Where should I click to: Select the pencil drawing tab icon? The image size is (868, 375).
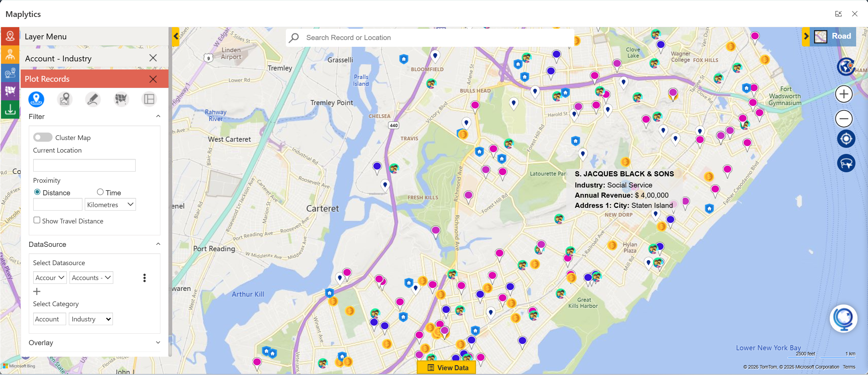coord(93,99)
